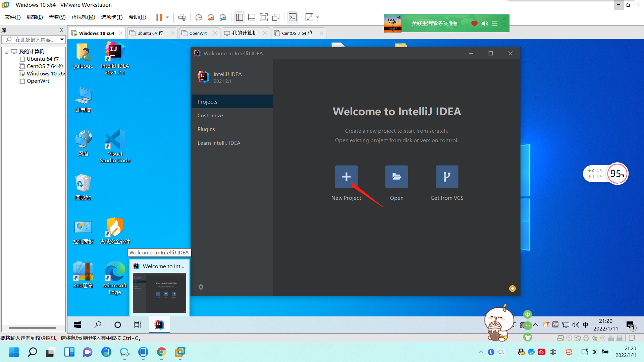Click the guest Windows Start button
Viewport: 644px width, 362px height.
pyautogui.click(x=77, y=324)
